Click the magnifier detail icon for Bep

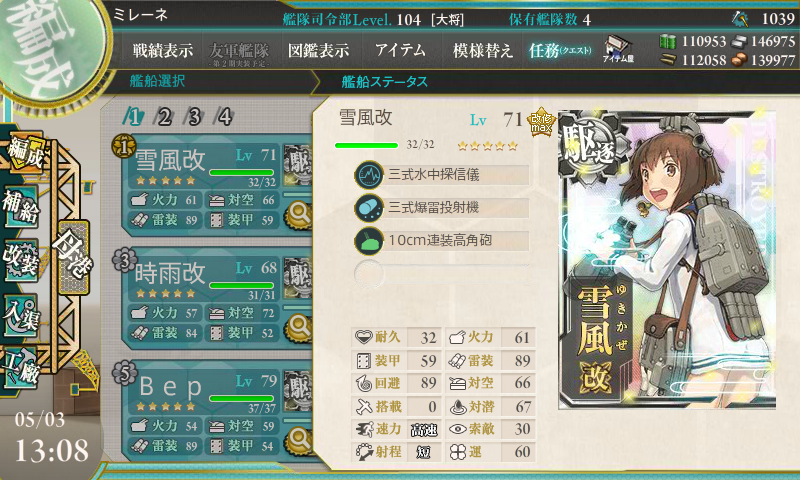coord(298,438)
